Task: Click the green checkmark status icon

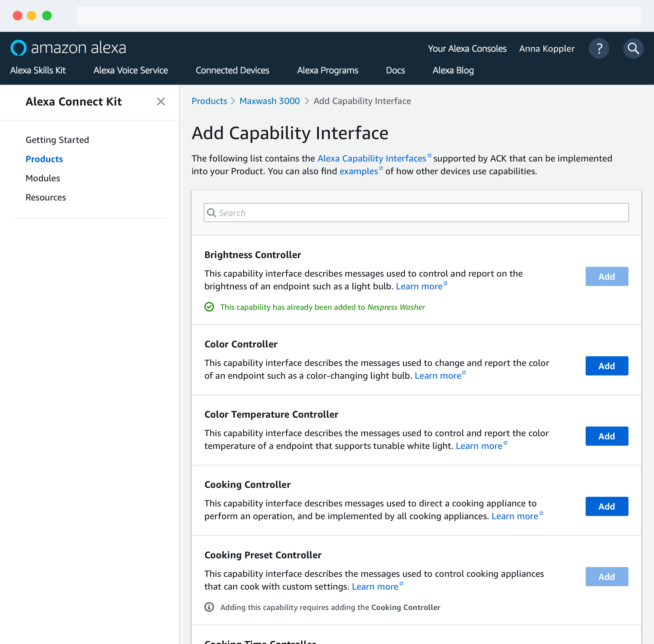Action: tap(209, 307)
